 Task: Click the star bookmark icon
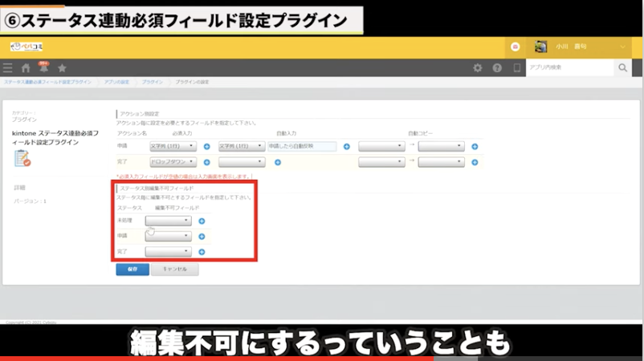click(62, 68)
